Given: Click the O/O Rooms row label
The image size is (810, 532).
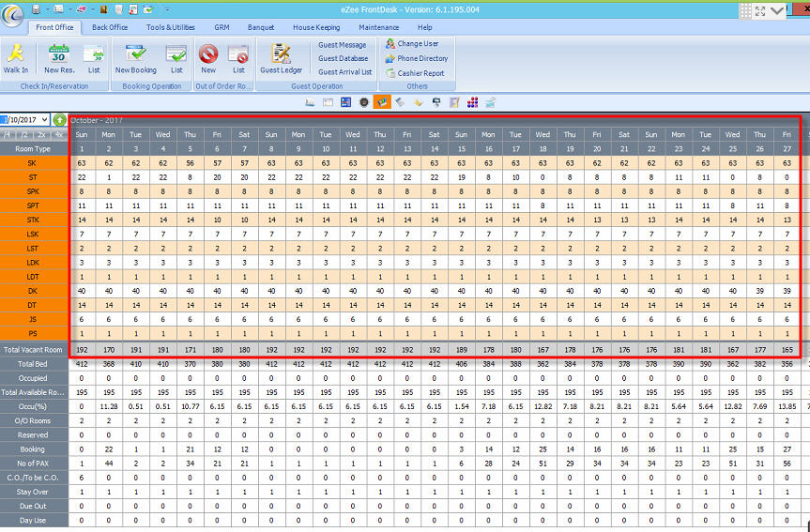Looking at the screenshot, I should click(33, 421).
